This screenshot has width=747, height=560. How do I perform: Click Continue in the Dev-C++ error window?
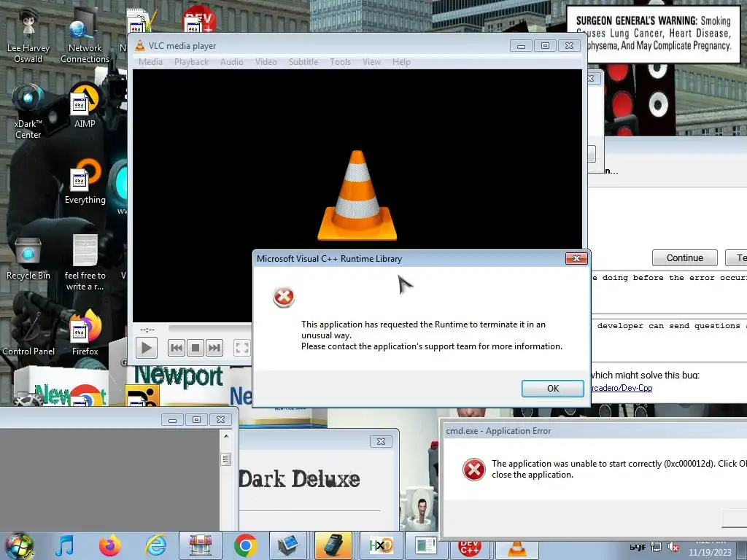point(684,257)
